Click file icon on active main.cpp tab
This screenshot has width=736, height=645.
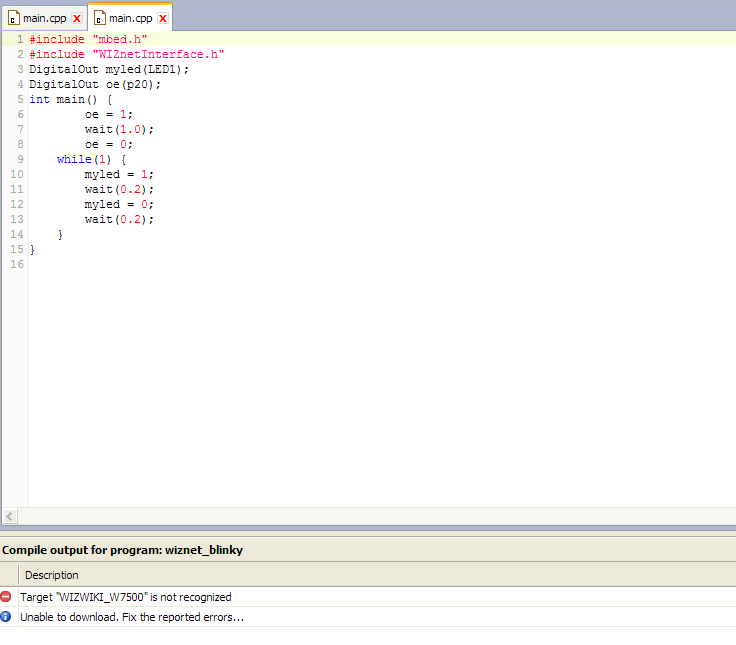[x=100, y=18]
